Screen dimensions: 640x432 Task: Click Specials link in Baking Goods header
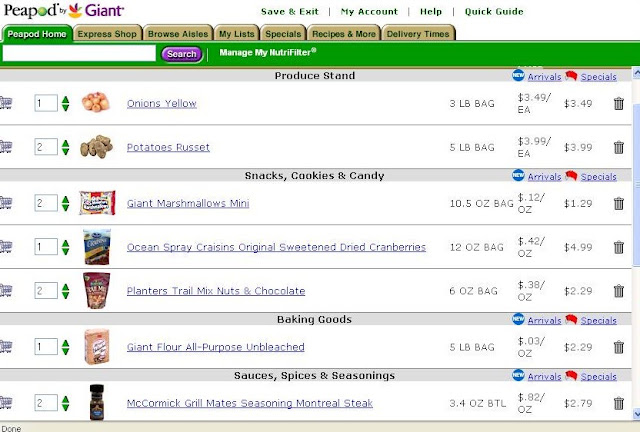pyautogui.click(x=598, y=321)
